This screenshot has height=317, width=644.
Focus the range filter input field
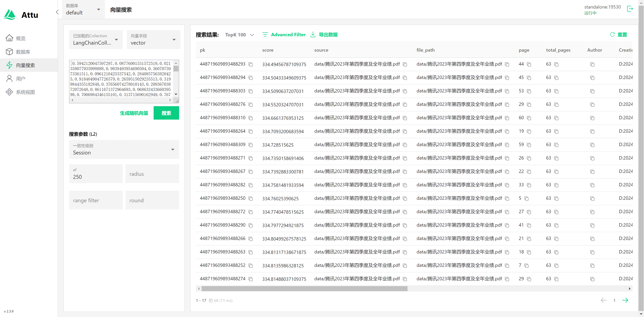click(x=96, y=200)
